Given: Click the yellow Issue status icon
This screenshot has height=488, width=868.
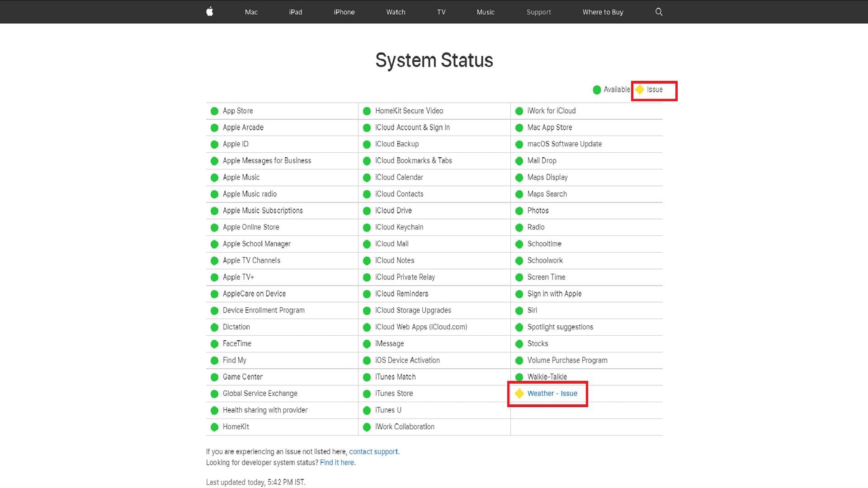Looking at the screenshot, I should [639, 89].
